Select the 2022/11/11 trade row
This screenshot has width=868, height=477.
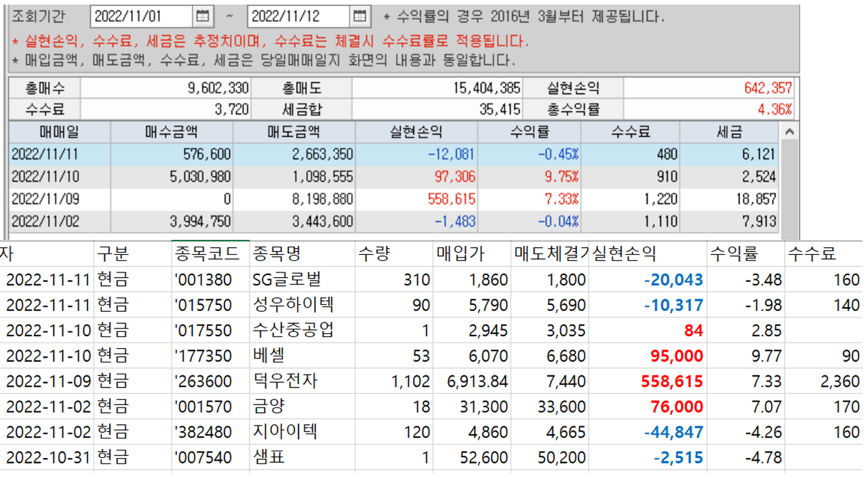395,154
